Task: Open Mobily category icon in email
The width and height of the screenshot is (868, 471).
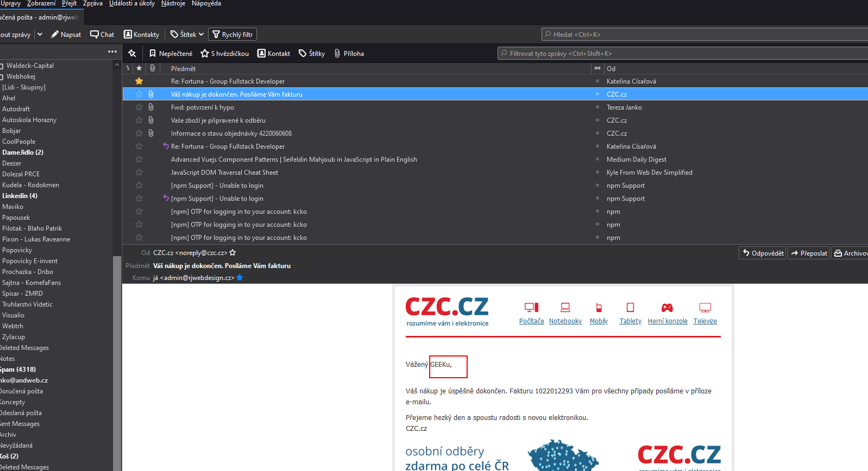Action: 599,308
